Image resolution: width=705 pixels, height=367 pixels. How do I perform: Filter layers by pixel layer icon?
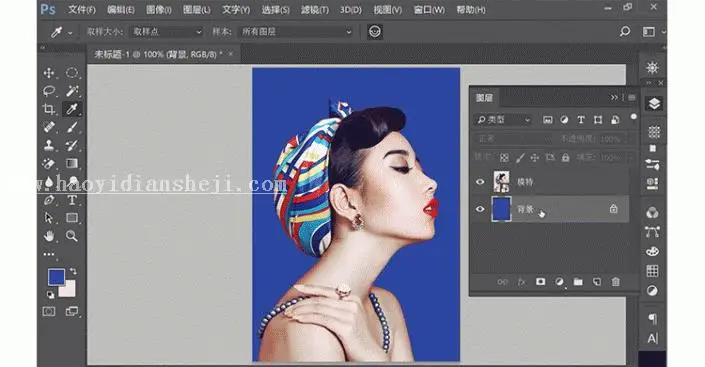547,120
